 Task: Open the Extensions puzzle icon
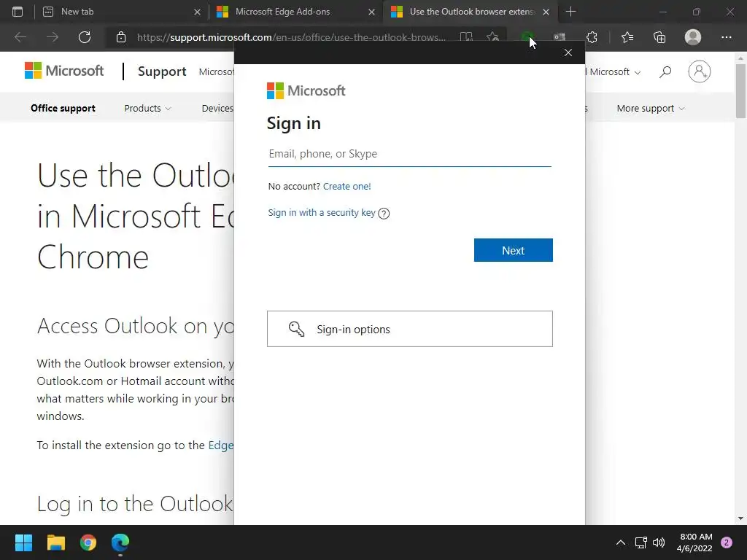coord(592,37)
